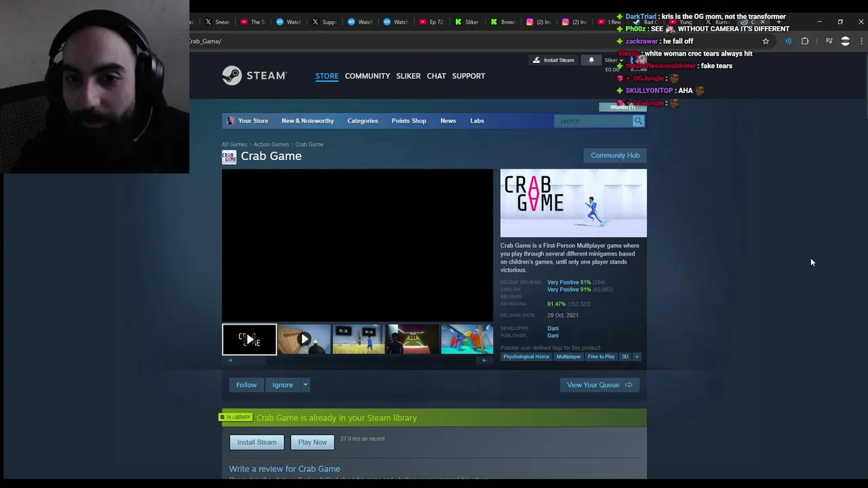Open the browser profile avatar icon
This screenshot has width=868, height=488.
[845, 41]
